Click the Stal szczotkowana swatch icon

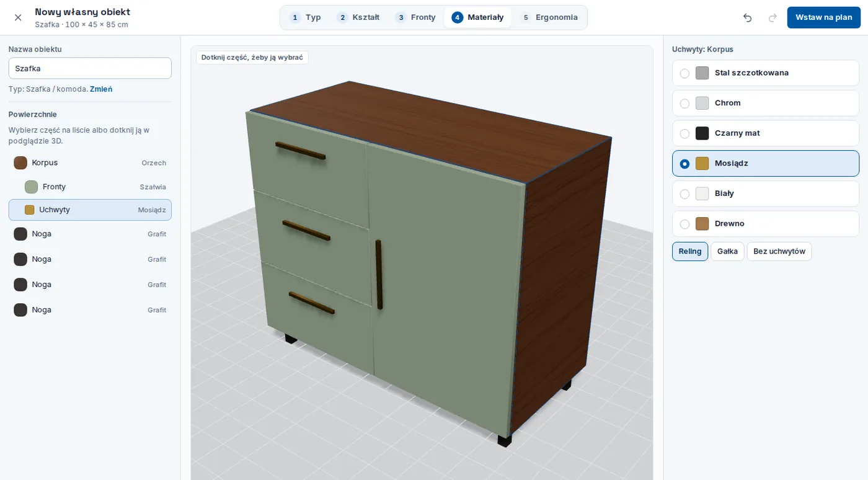tap(702, 73)
